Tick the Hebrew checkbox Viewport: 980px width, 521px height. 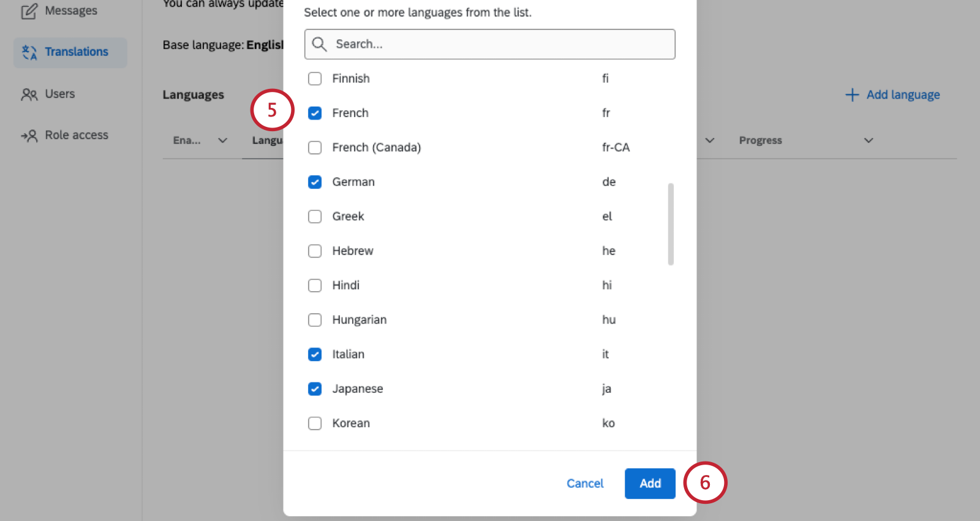tap(315, 251)
